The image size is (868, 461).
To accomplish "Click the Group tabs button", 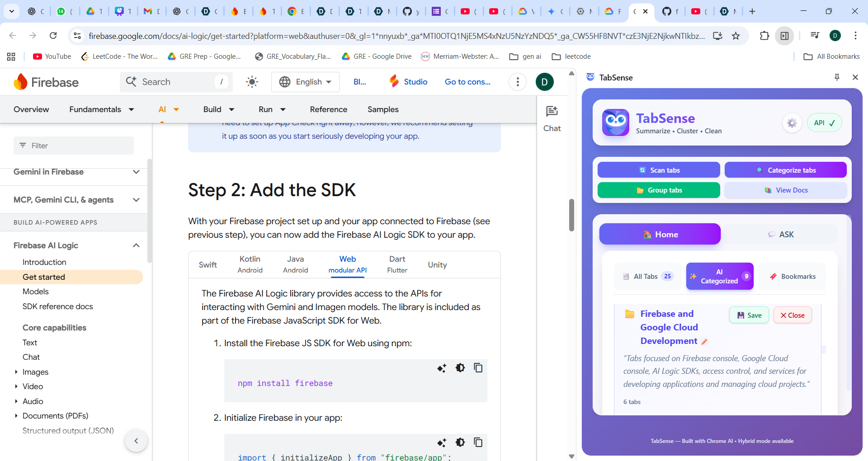I will click(x=659, y=190).
